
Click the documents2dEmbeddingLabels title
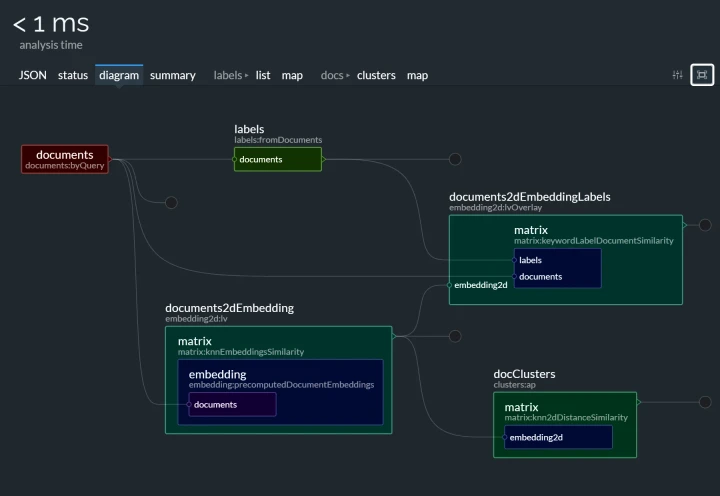coord(530,197)
